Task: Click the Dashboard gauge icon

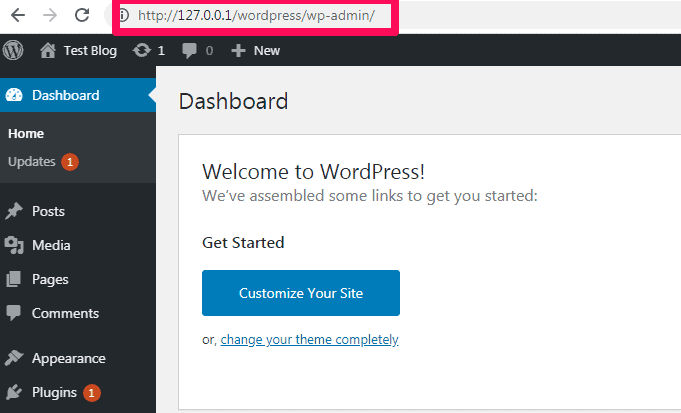Action: [x=14, y=95]
